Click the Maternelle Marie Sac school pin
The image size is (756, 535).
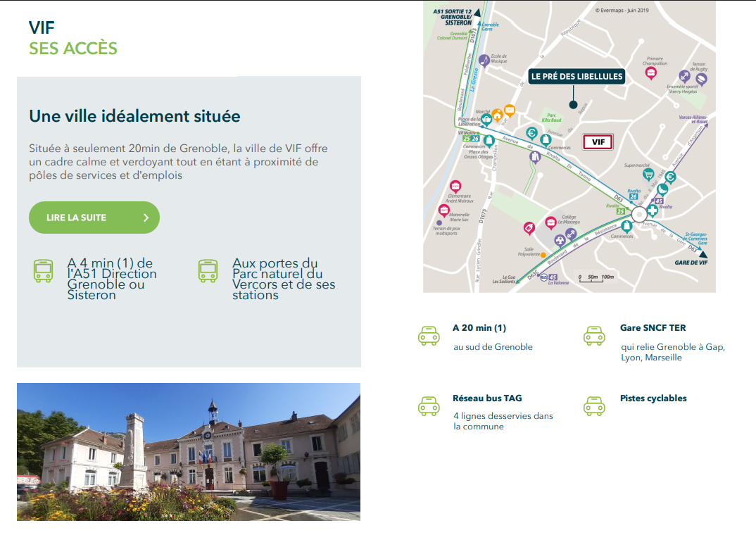tap(443, 210)
